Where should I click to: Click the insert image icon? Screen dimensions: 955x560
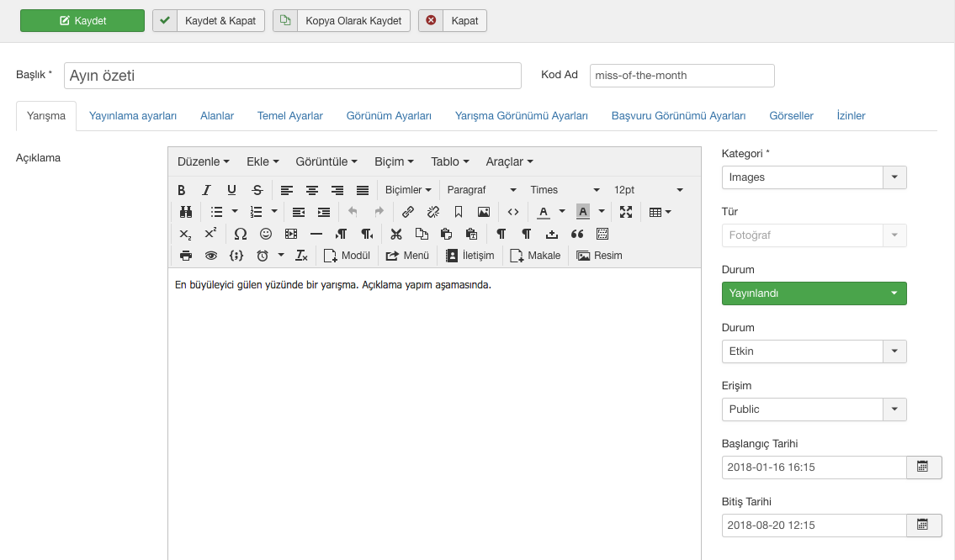tap(484, 212)
